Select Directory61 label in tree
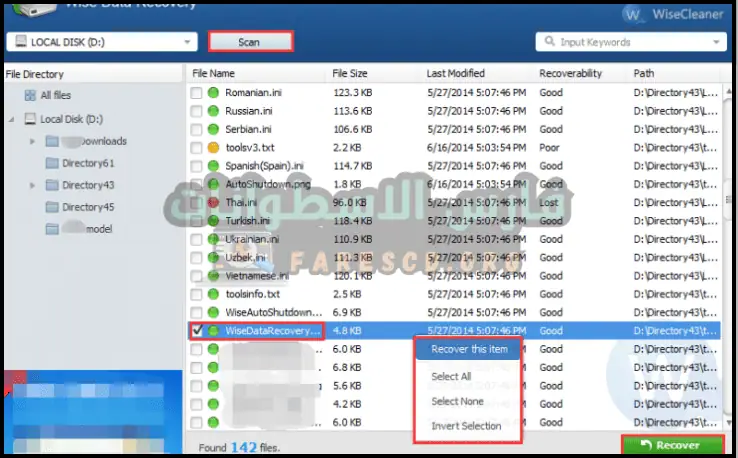738x458 pixels. [88, 163]
